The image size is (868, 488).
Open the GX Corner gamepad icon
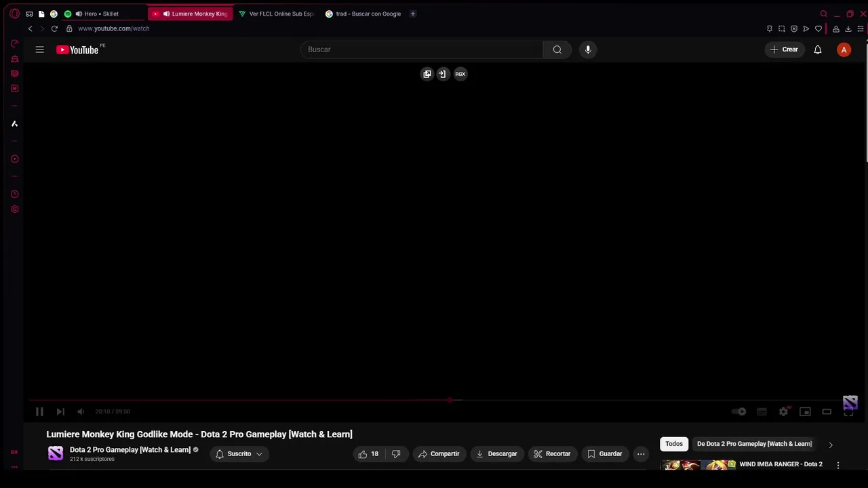point(29,14)
